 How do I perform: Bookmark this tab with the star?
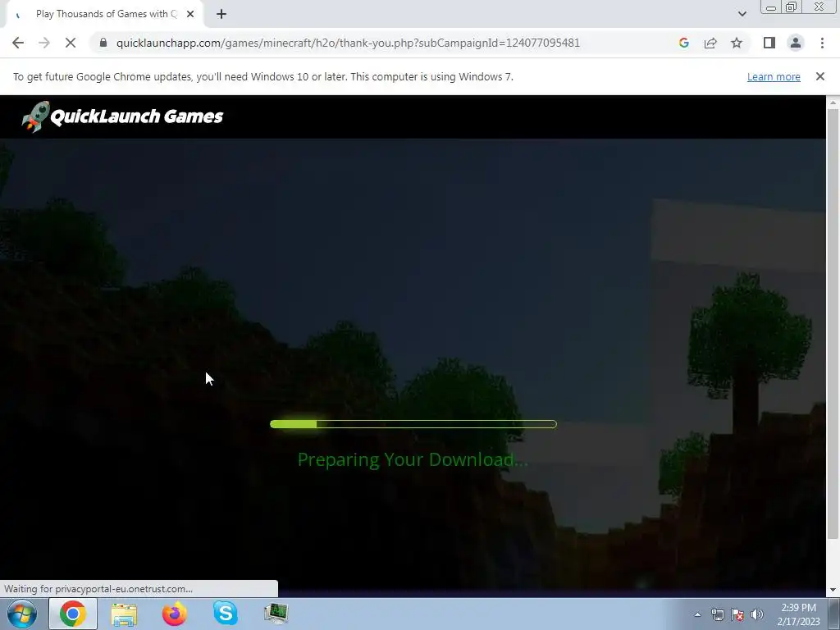pos(737,43)
